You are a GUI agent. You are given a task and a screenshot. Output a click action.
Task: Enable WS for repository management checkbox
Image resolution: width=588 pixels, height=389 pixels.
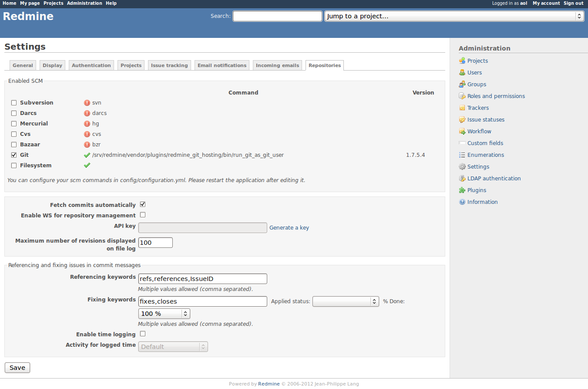tap(142, 215)
